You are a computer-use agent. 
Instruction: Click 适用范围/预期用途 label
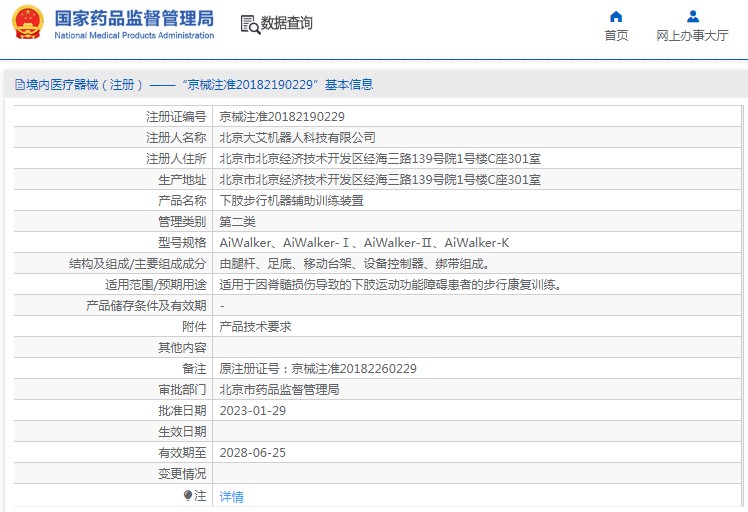pyautogui.click(x=156, y=285)
